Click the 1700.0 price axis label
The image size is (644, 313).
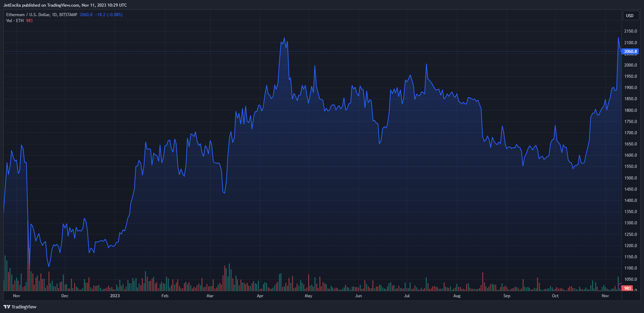click(x=630, y=133)
